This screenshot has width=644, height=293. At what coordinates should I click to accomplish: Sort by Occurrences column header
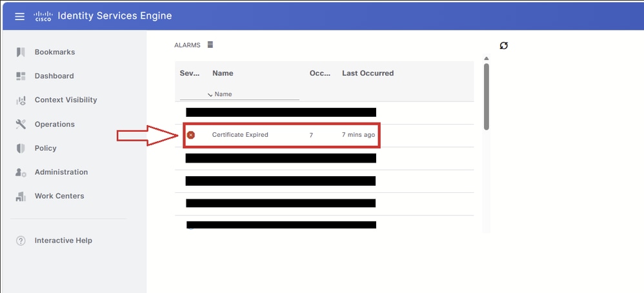click(x=320, y=73)
